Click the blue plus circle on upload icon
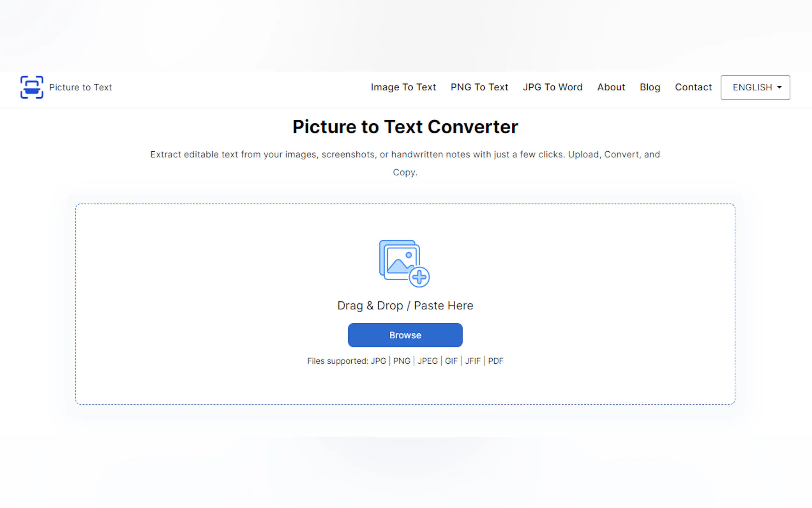 point(419,277)
